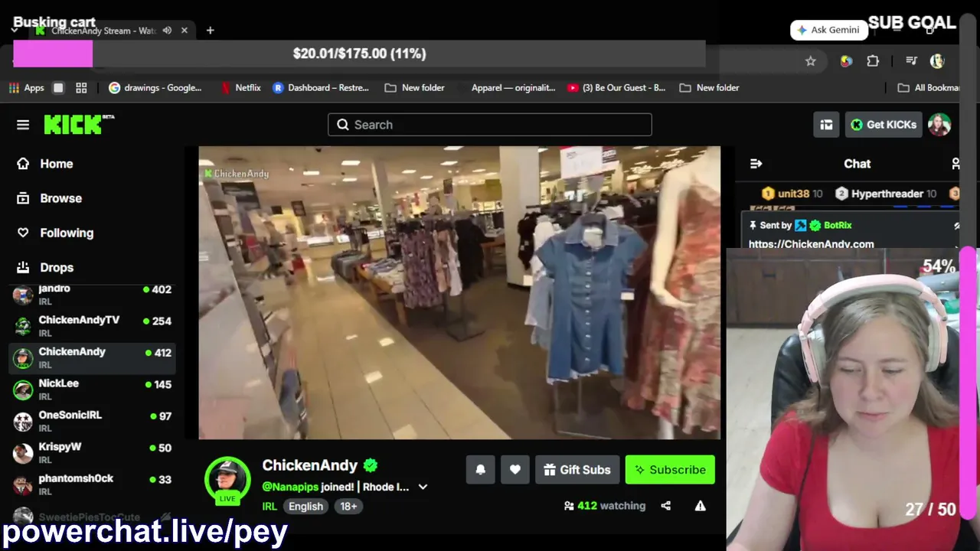Click the green Subscribe button
Screen dimensions: 980x551
(x=670, y=470)
